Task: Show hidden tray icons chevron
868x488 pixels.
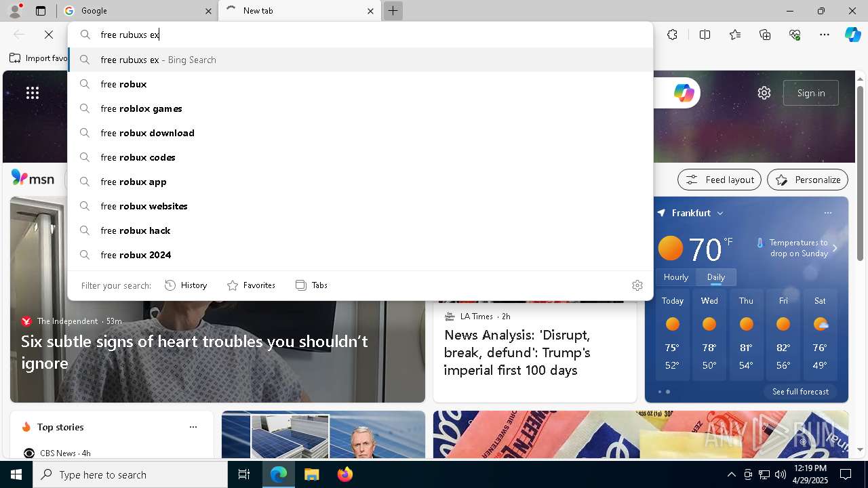Action: point(731,474)
